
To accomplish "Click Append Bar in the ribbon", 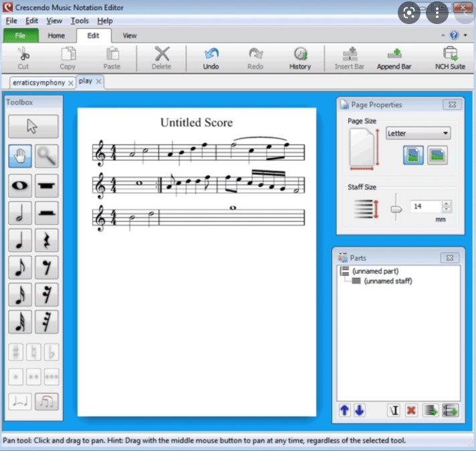I will click(x=394, y=58).
